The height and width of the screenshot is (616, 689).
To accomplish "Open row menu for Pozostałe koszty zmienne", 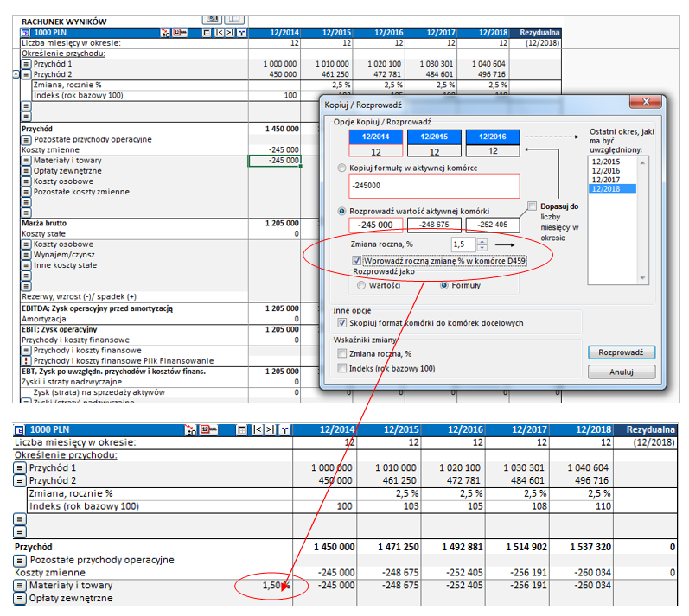I will tap(26, 192).
